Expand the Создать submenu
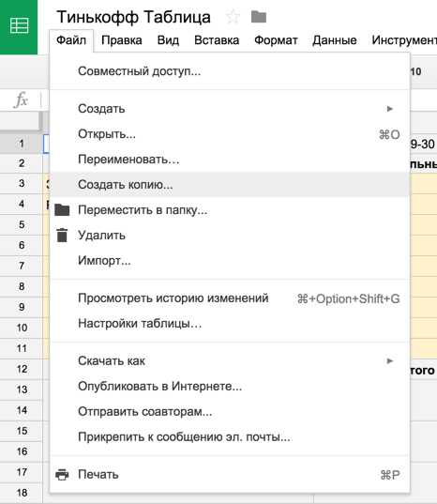 (x=230, y=109)
